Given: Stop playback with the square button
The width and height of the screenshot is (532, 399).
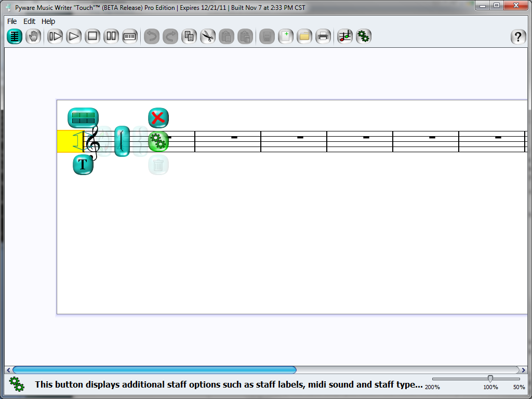Looking at the screenshot, I should point(92,36).
